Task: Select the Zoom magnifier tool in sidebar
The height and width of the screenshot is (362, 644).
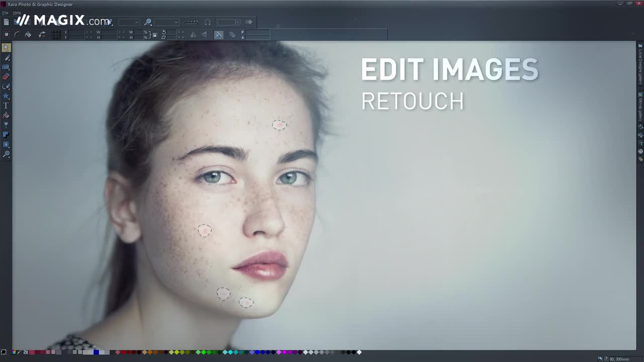Action: (x=6, y=154)
